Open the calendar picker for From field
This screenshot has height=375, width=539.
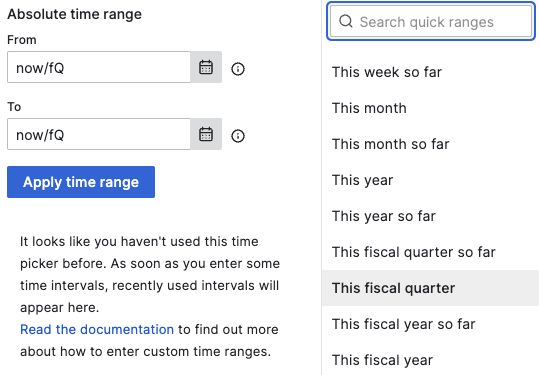click(206, 67)
